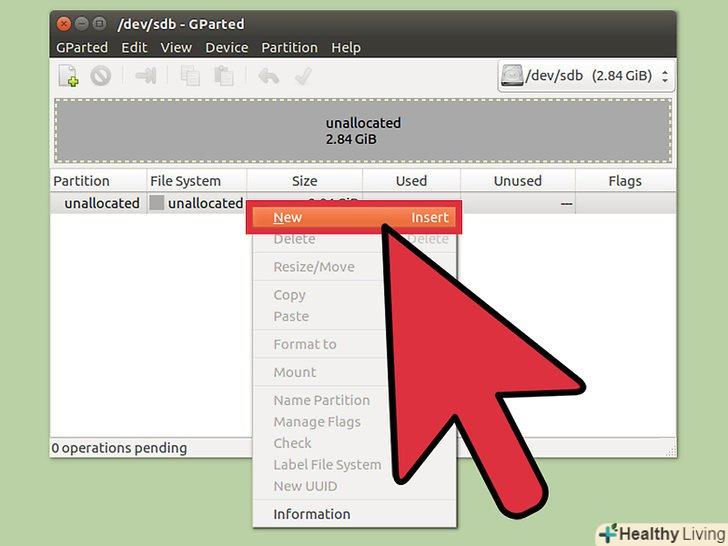Click the Used column header
Screen dimensions: 728x546
411,181
